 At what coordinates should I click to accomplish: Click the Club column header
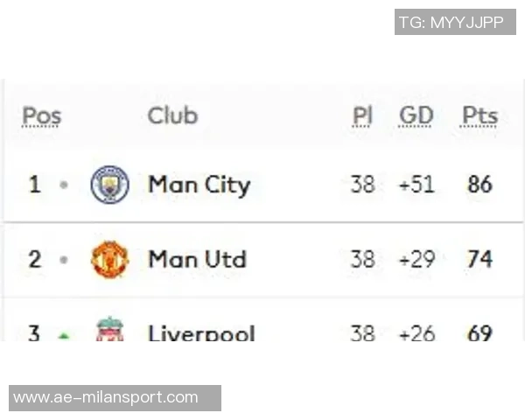172,115
